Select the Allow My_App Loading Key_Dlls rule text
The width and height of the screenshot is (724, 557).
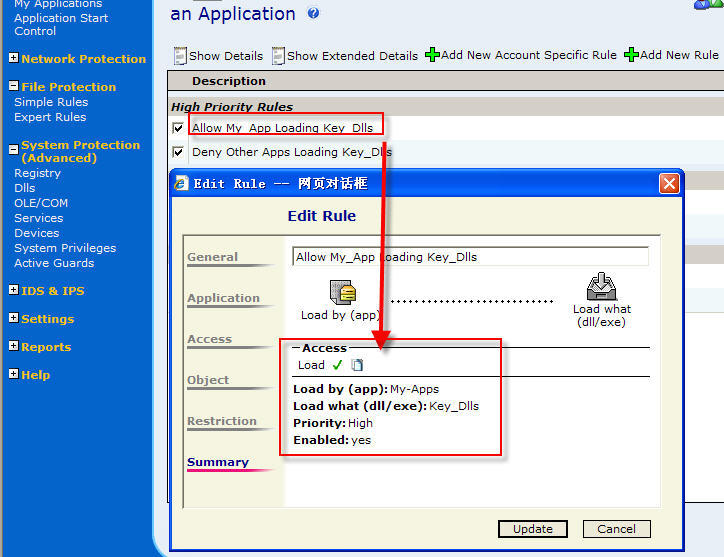coord(283,128)
